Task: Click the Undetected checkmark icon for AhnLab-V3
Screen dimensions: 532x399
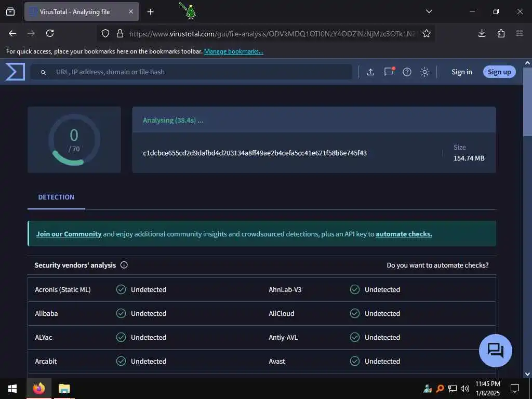Action: (x=355, y=289)
